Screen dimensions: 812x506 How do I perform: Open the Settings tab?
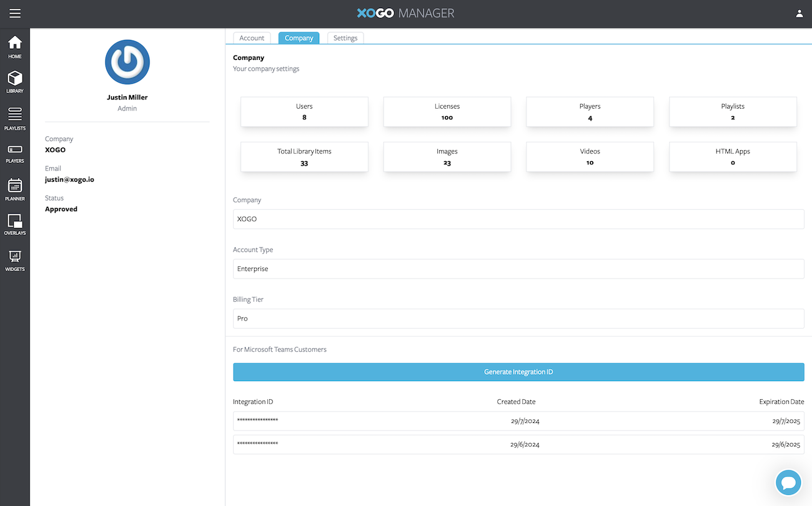pos(345,37)
